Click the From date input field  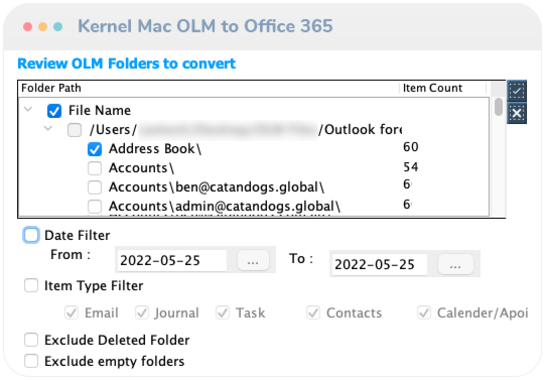click(x=171, y=260)
